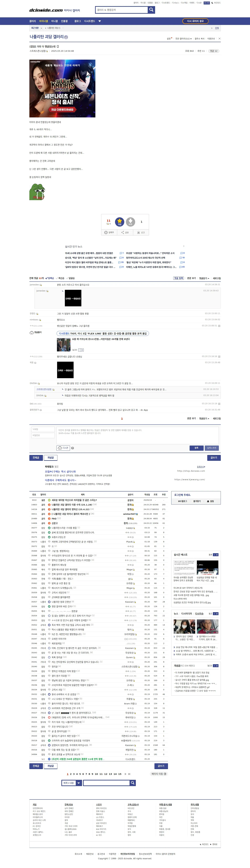Click 등록+추천 button
This screenshot has width=250, height=868.
(x=212, y=448)
